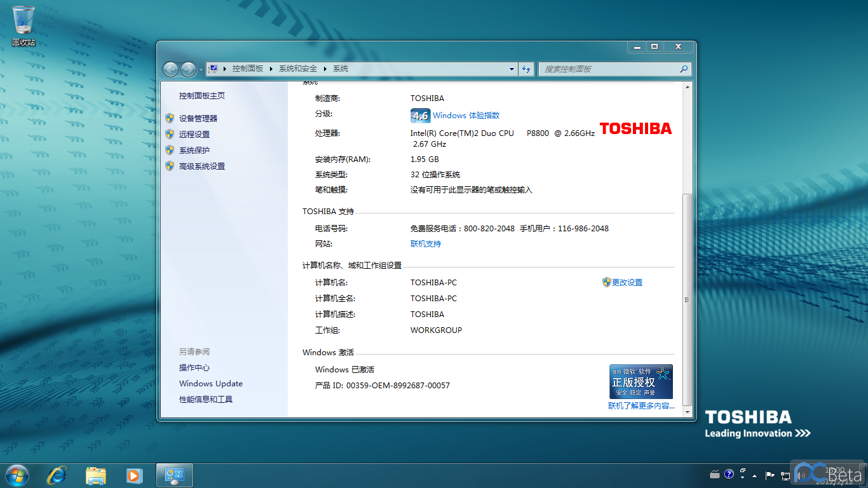This screenshot has width=868, height=488.
Task: Launch Windows Media Player from taskbar
Action: [133, 475]
